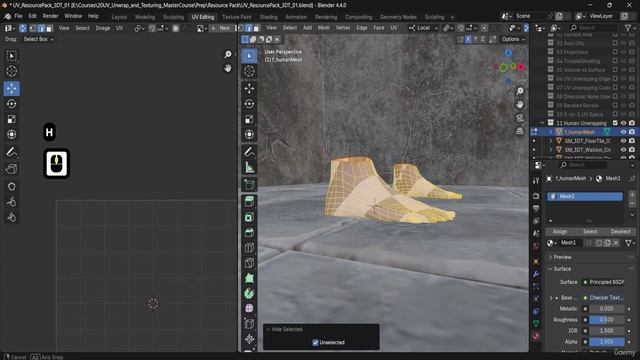Select the Loop Cut tool
640x360 pixels.
pyautogui.click(x=249, y=248)
